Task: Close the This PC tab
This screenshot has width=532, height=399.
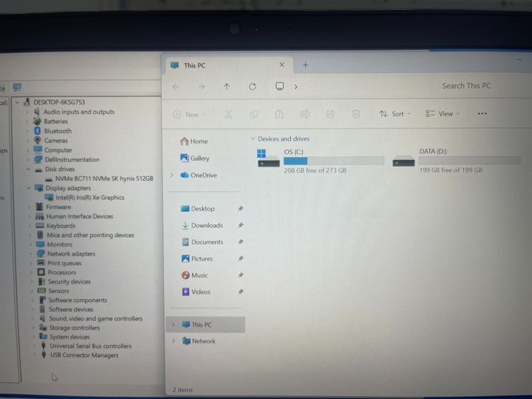Action: pos(282,65)
